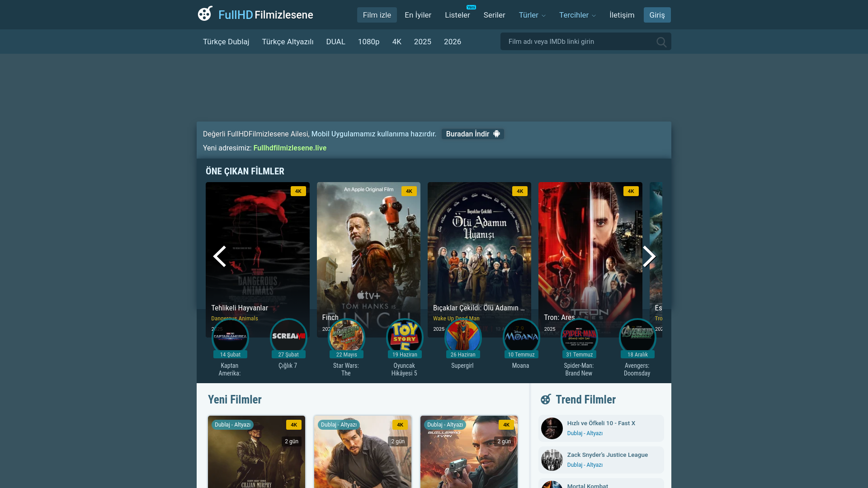Open Hızlı ve Öfkeli 10 - Fast X link
Viewport: 868px width, 488px height.
point(601,423)
